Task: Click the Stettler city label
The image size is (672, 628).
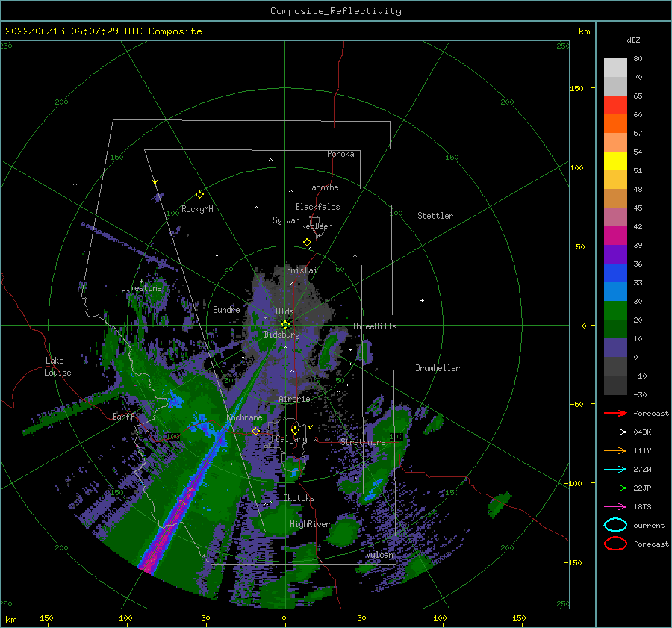Action: point(435,216)
